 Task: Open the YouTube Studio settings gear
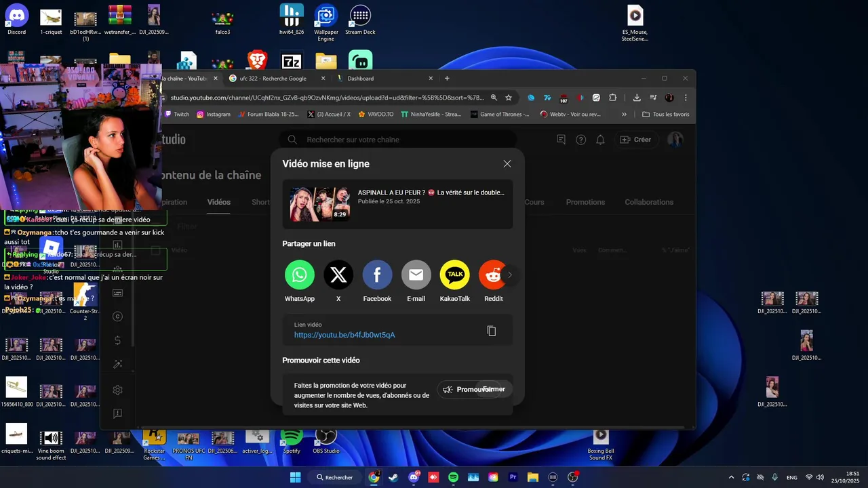pos(117,390)
